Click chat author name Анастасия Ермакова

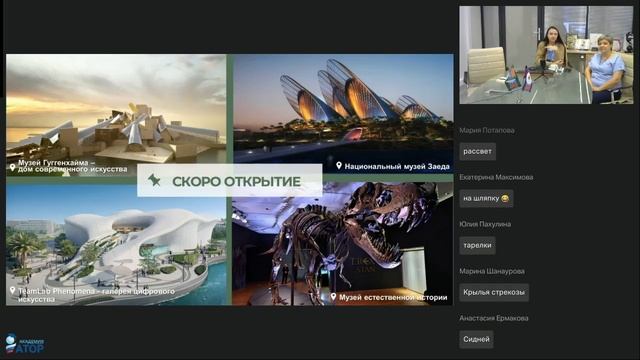[x=494, y=318]
